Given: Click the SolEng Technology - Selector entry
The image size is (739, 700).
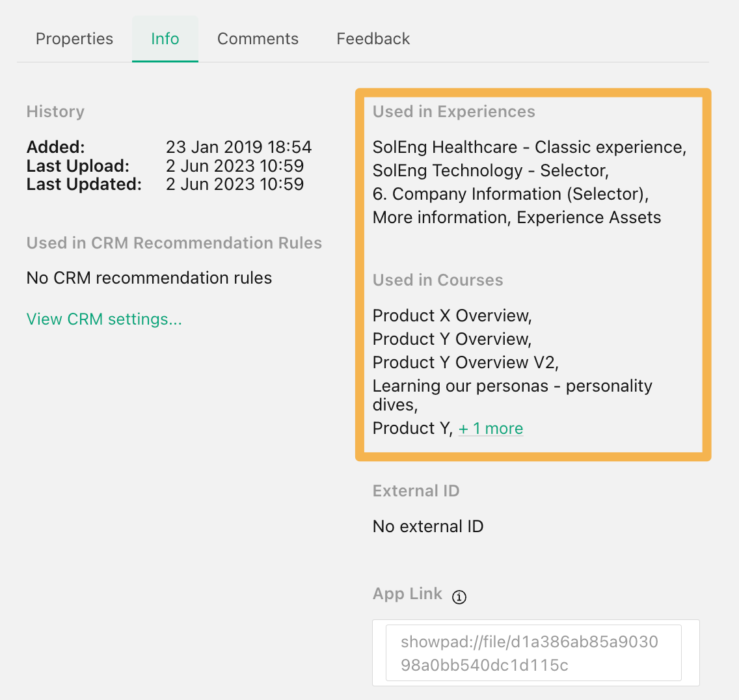Looking at the screenshot, I should tap(490, 170).
